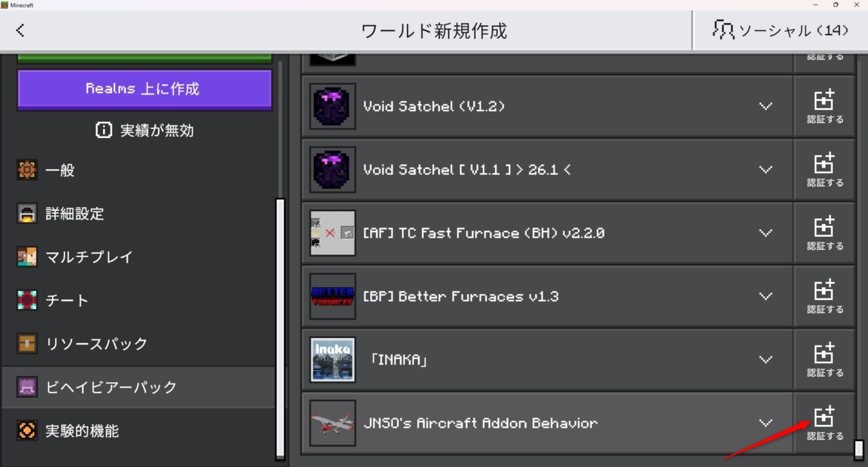The height and width of the screenshot is (467, 868).
Task: Minimize the Minecraft window
Action: pos(815,5)
